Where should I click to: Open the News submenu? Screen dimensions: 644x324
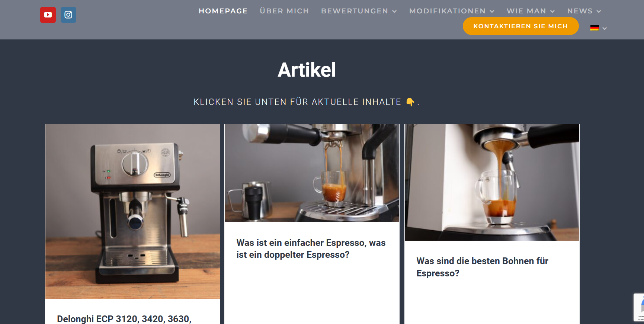pyautogui.click(x=584, y=11)
